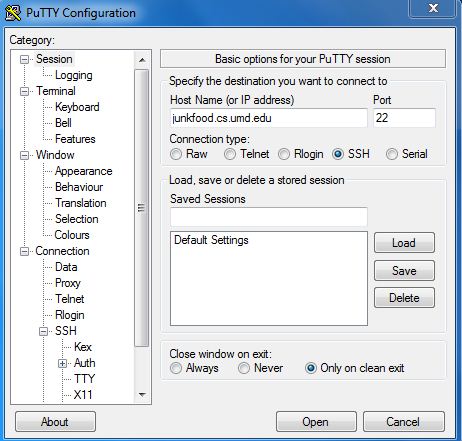Image resolution: width=462 pixels, height=441 pixels.
Task: Select Default Settings in sessions list
Action: coord(211,240)
